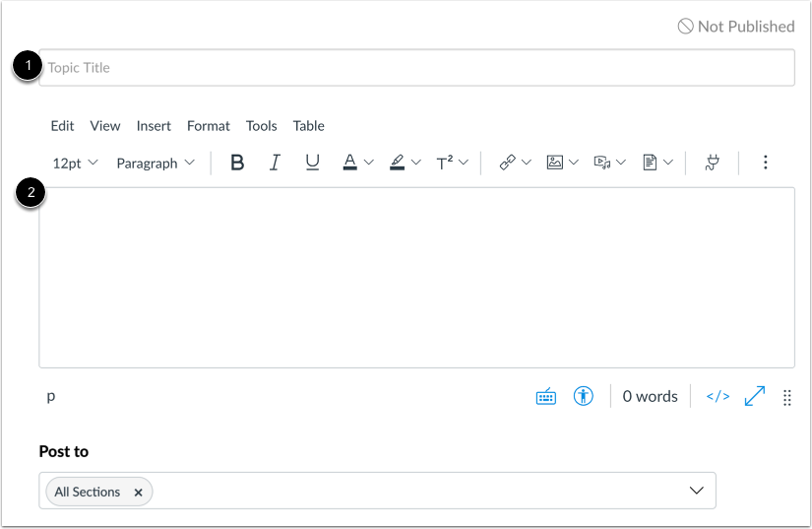
Task: Open text color options arrow
Action: pos(369,163)
